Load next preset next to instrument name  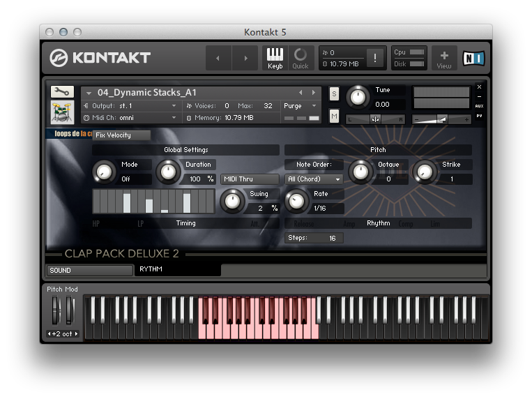point(314,92)
